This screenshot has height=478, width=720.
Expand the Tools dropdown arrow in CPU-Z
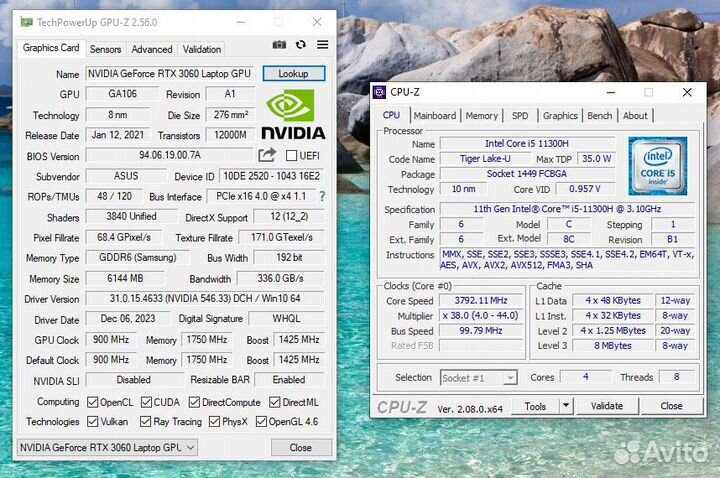point(566,405)
